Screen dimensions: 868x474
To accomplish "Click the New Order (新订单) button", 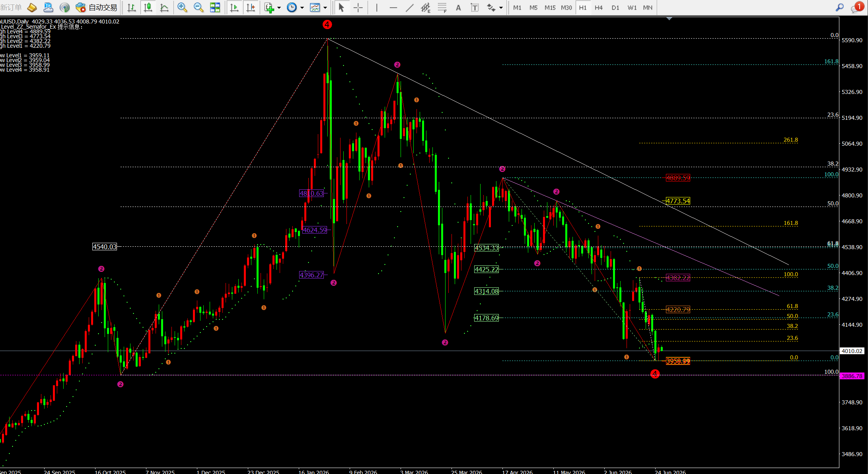I will pos(11,7).
